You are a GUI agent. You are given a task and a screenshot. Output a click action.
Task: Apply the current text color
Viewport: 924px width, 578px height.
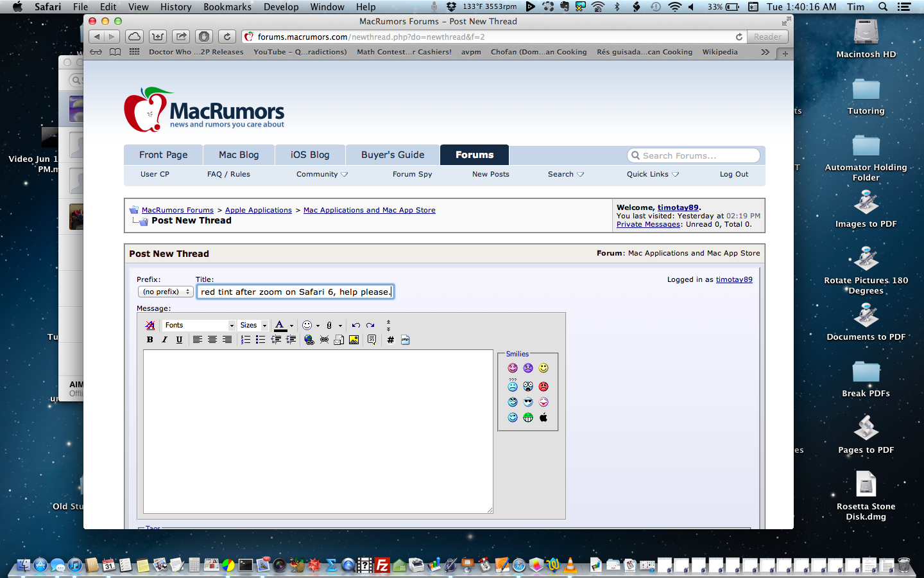(280, 326)
